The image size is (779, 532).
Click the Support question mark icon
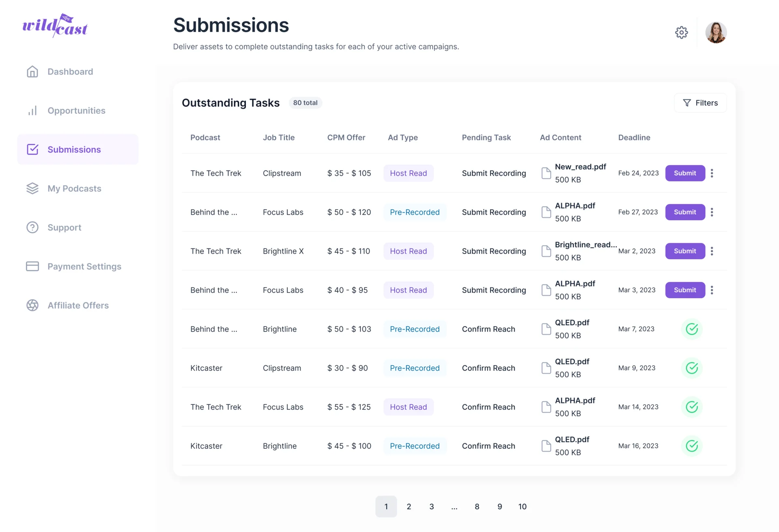(x=32, y=227)
